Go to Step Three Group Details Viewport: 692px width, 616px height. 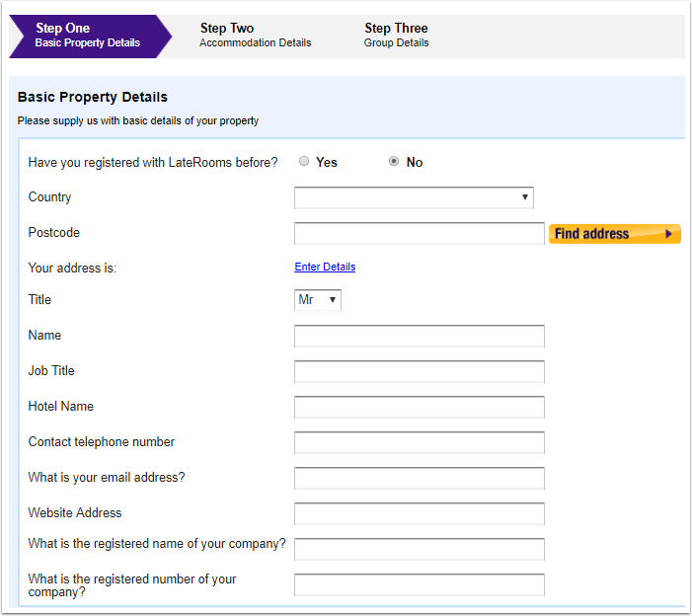(x=396, y=36)
